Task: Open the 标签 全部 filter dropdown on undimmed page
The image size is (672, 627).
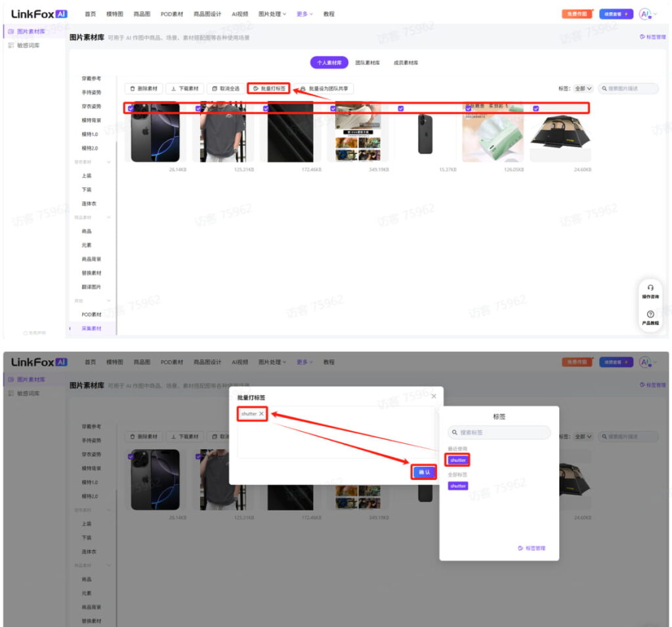Action: (x=583, y=89)
